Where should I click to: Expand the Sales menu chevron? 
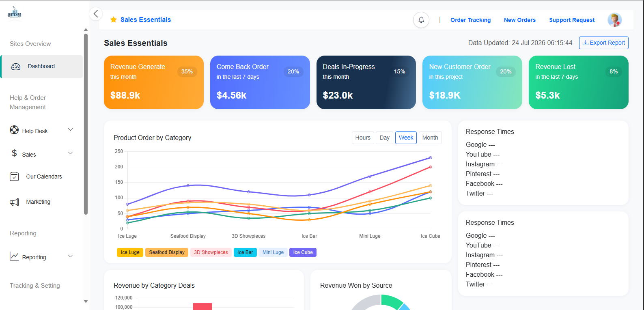click(x=70, y=153)
